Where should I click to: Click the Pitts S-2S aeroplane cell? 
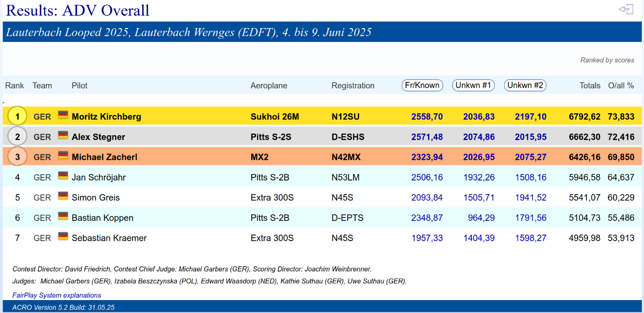click(271, 137)
